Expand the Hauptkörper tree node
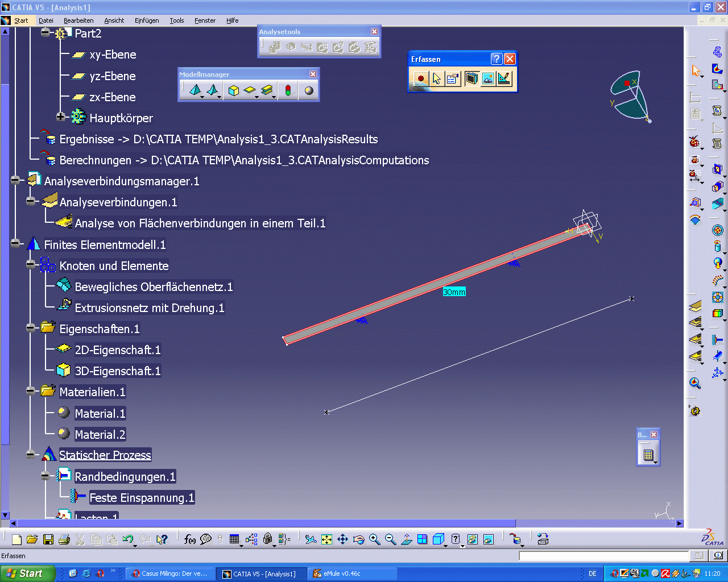 tap(61, 117)
